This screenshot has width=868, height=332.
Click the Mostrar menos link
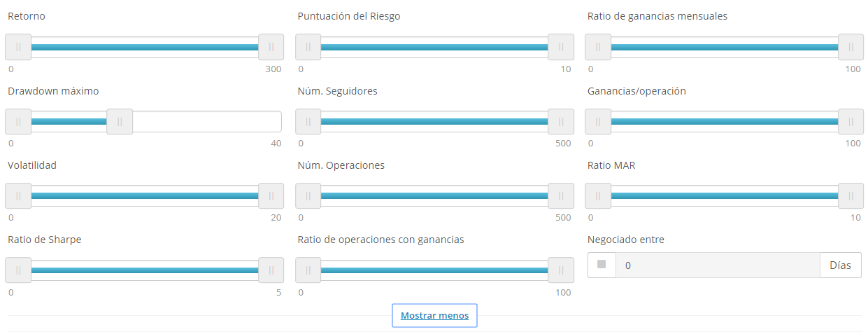click(434, 316)
